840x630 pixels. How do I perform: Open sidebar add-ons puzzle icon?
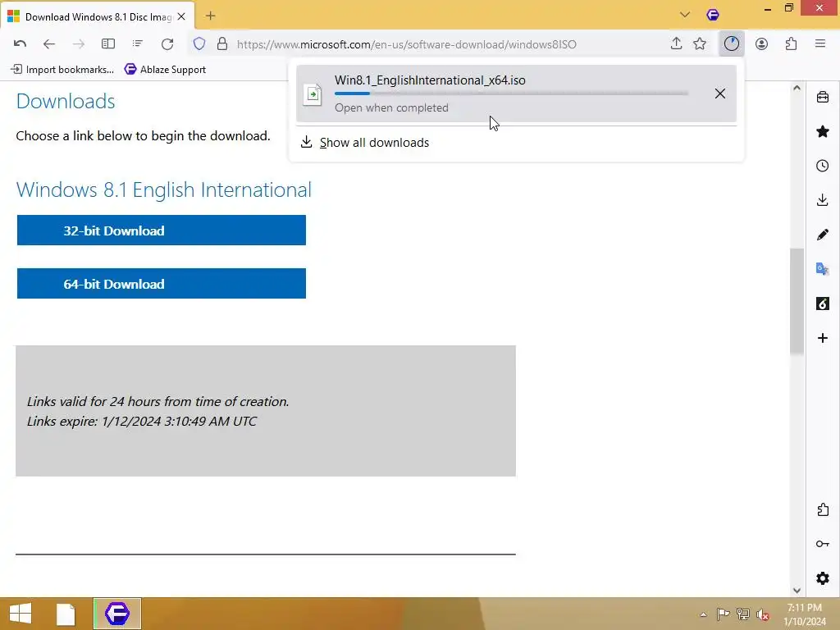(x=823, y=509)
